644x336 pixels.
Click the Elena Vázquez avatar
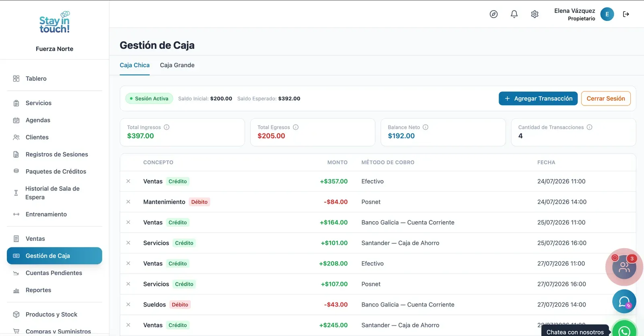pyautogui.click(x=607, y=14)
